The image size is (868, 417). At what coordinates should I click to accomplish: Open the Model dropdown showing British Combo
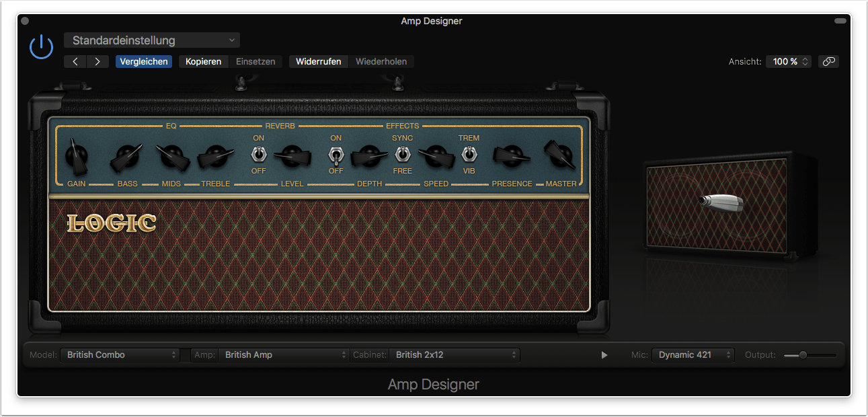coord(120,354)
